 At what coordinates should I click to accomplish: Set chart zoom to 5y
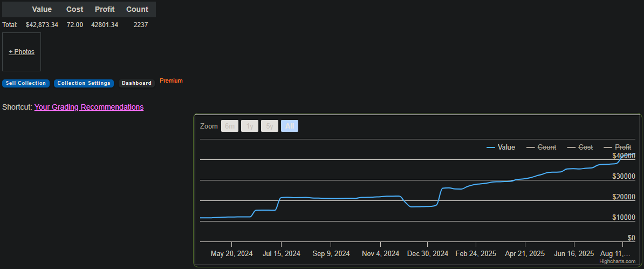pos(270,126)
